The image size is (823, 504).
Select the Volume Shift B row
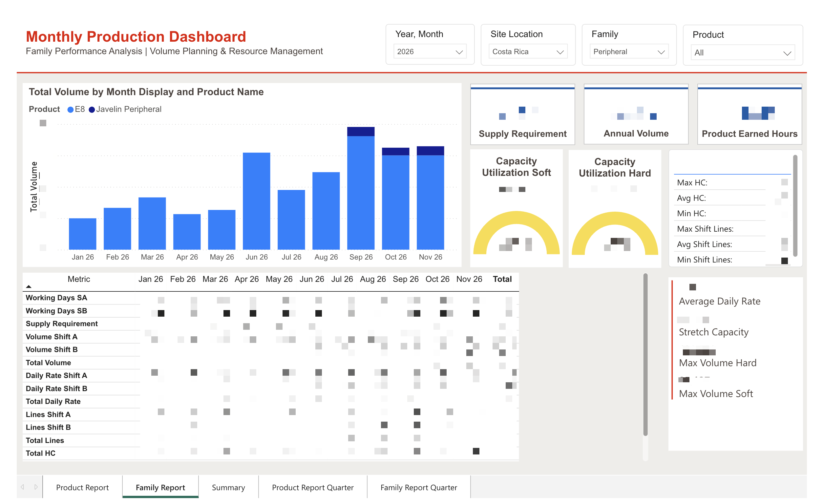(270, 349)
